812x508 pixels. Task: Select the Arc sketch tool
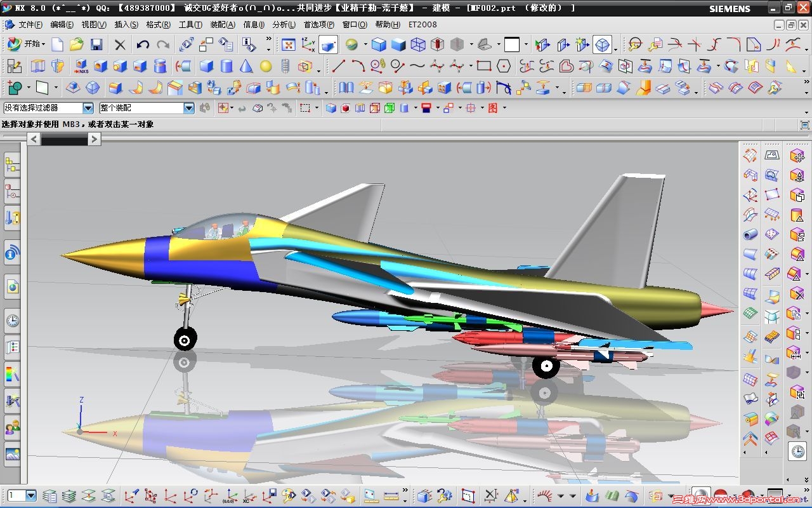(358, 66)
